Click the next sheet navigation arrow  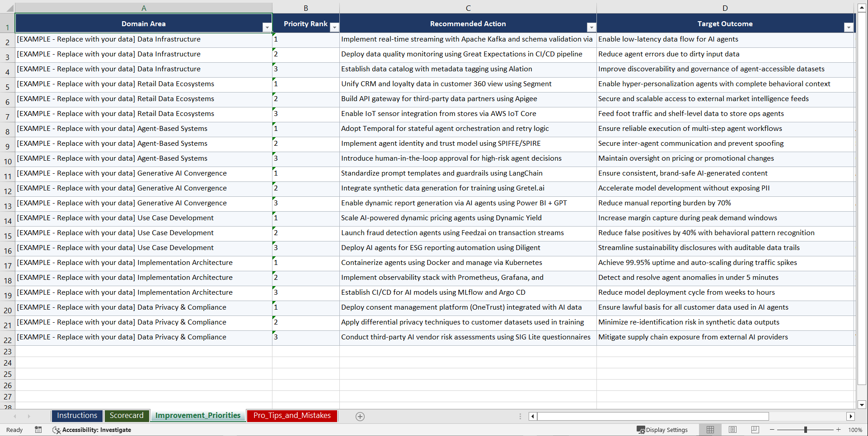(x=29, y=416)
